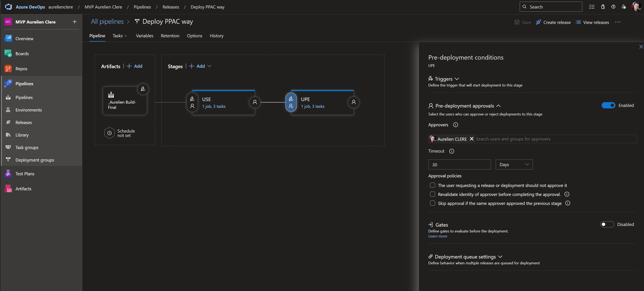Screen dimensions: 644x291
Task: Check Revalidate identity of approver option
Action: pyautogui.click(x=433, y=194)
